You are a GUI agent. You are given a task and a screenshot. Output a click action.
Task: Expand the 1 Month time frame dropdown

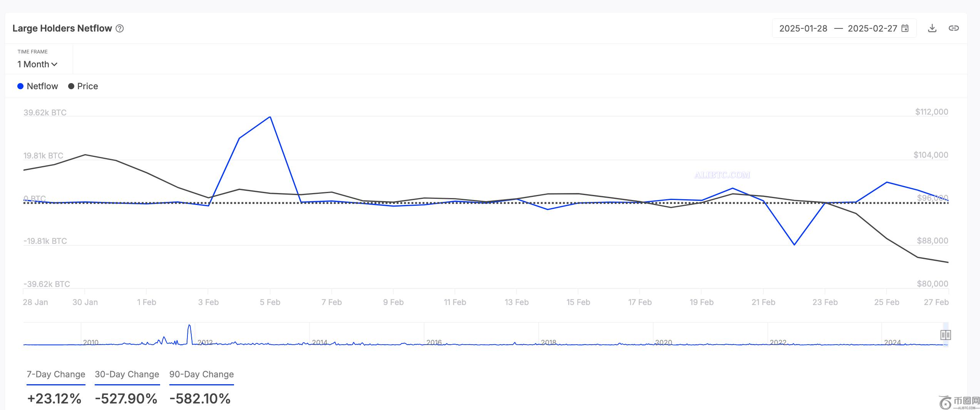[37, 64]
